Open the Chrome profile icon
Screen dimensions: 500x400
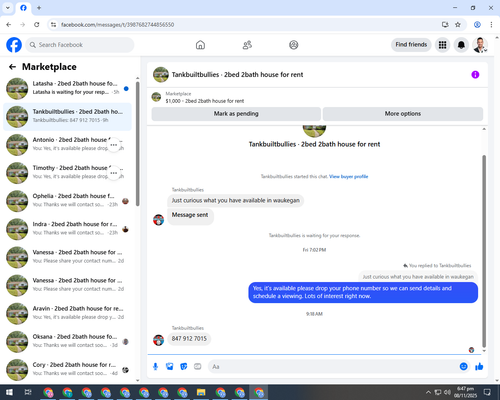coord(477,25)
